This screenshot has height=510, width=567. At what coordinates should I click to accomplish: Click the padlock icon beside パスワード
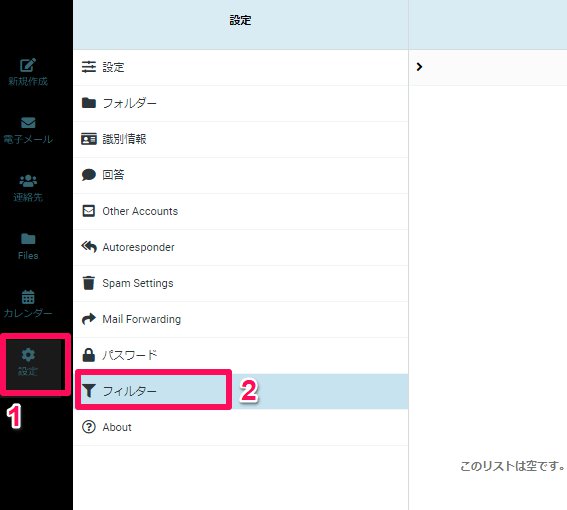click(x=89, y=355)
